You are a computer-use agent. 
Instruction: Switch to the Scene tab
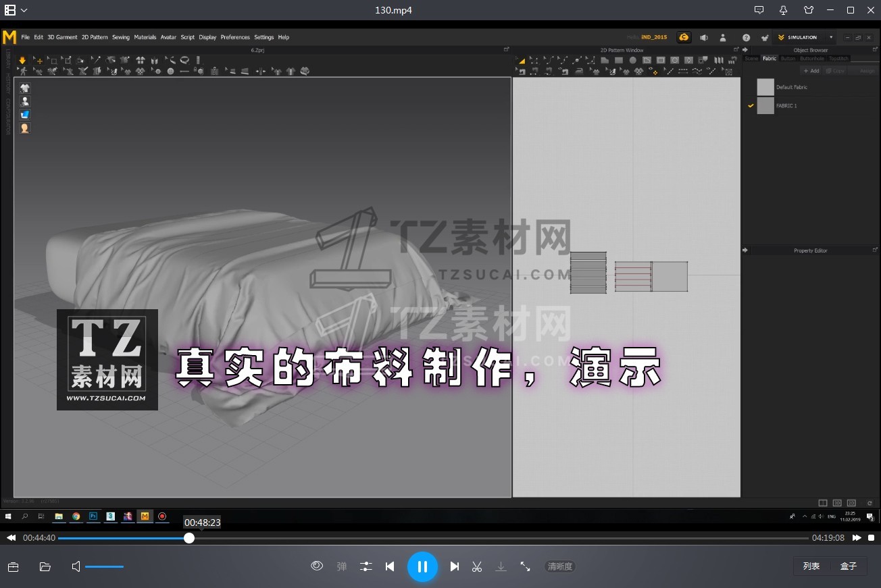point(751,59)
